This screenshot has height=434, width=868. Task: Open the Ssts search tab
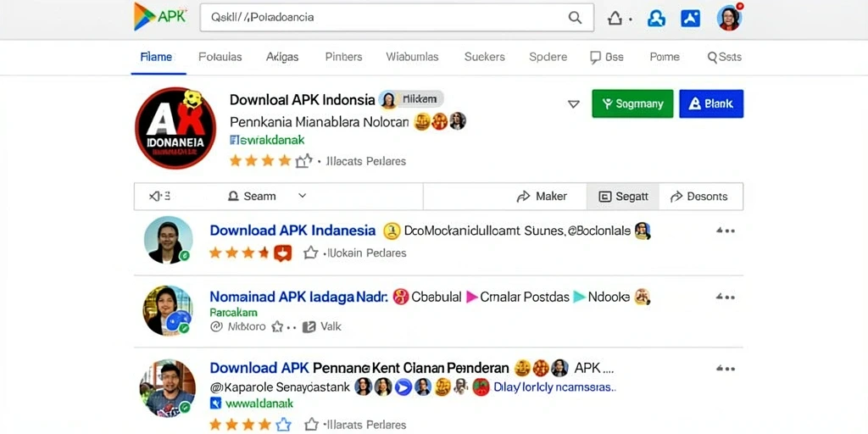tap(725, 57)
